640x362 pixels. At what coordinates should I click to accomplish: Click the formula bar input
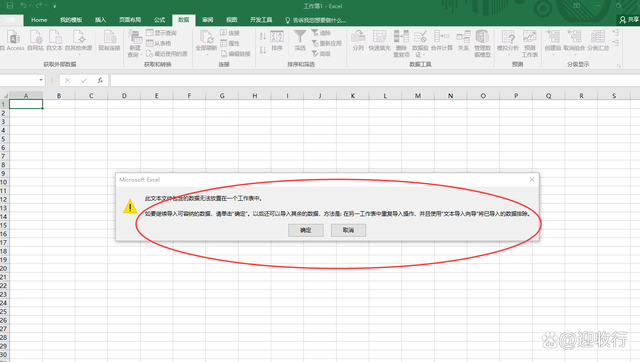pyautogui.click(x=375, y=80)
